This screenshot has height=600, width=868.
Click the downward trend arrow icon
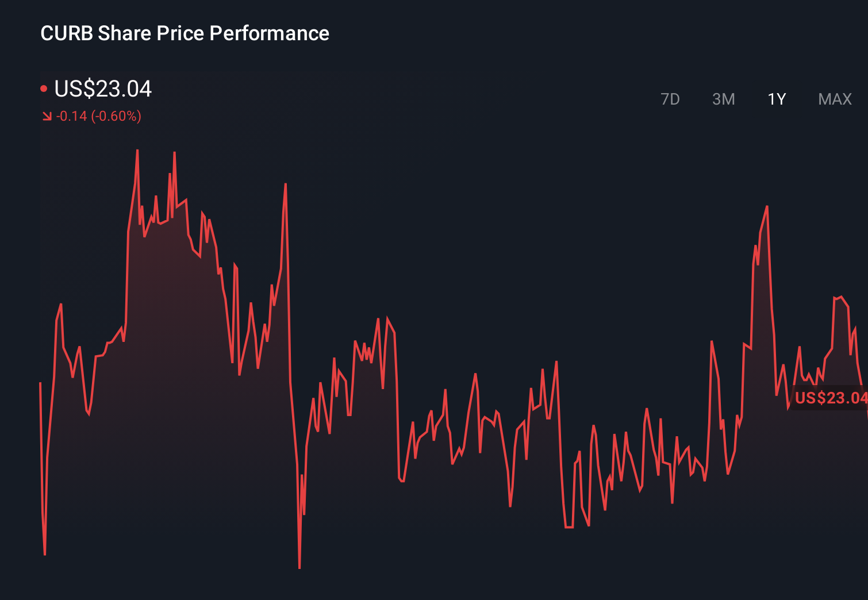coord(47,116)
